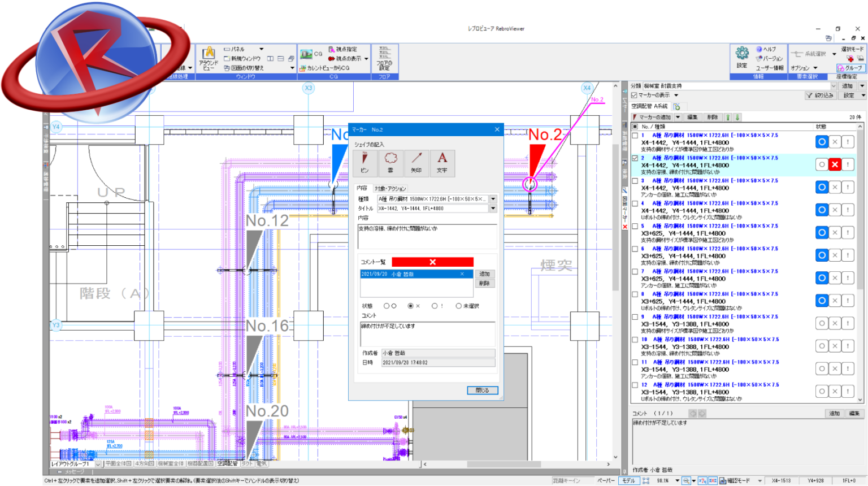This screenshot has width=868, height=486.
Task: Expand the タイトル dropdown in marker dialog
Action: pos(493,209)
